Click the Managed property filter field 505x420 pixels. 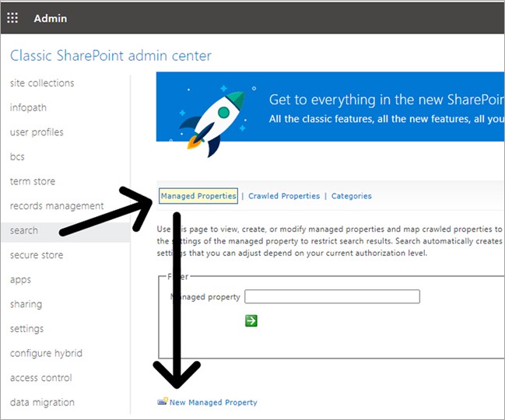click(x=332, y=296)
